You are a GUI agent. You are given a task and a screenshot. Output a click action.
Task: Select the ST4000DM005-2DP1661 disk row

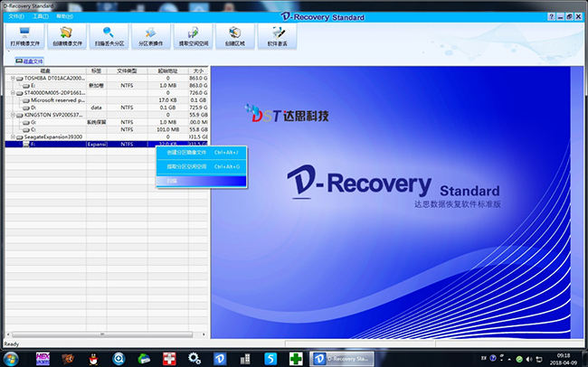coord(107,93)
